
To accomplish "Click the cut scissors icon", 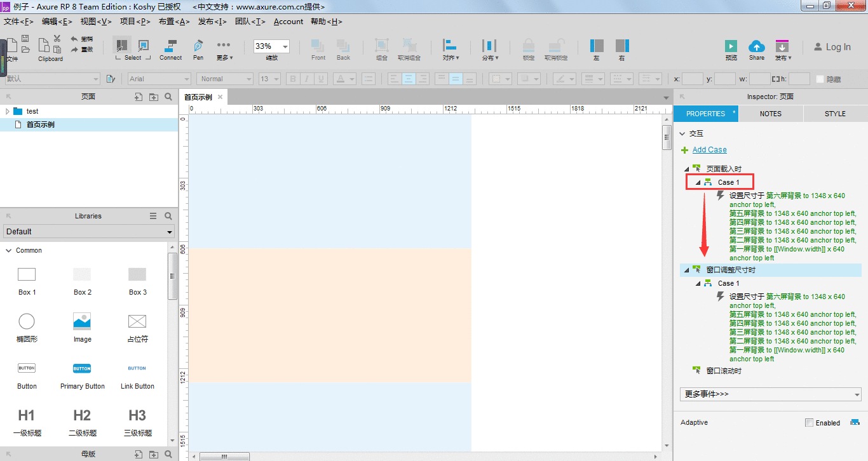I will pos(57,39).
